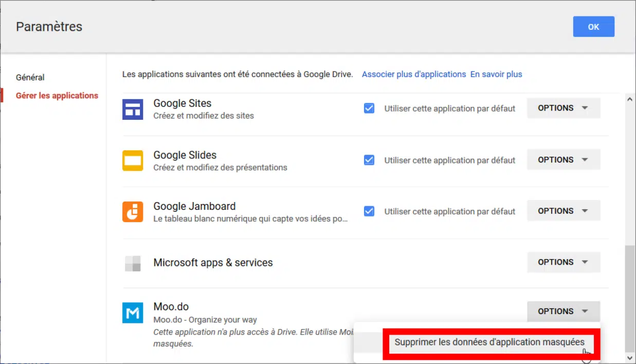Click scrollbar up arrow in apps list
Viewport: 636px width, 364px height.
point(630,99)
